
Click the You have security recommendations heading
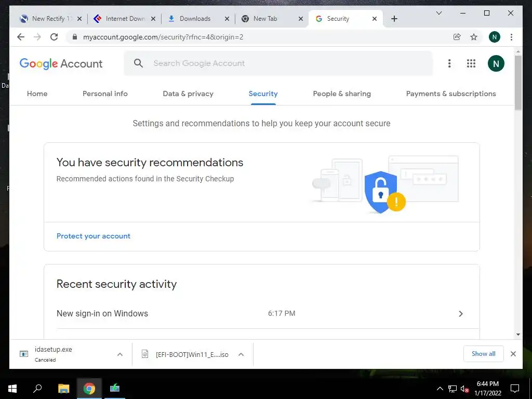[150, 163]
